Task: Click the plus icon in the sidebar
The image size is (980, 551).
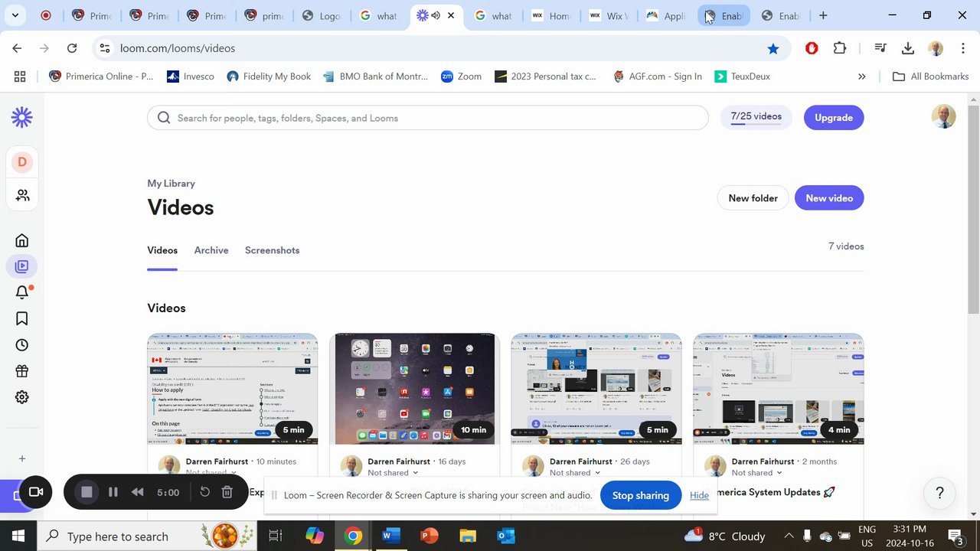Action: (x=21, y=458)
